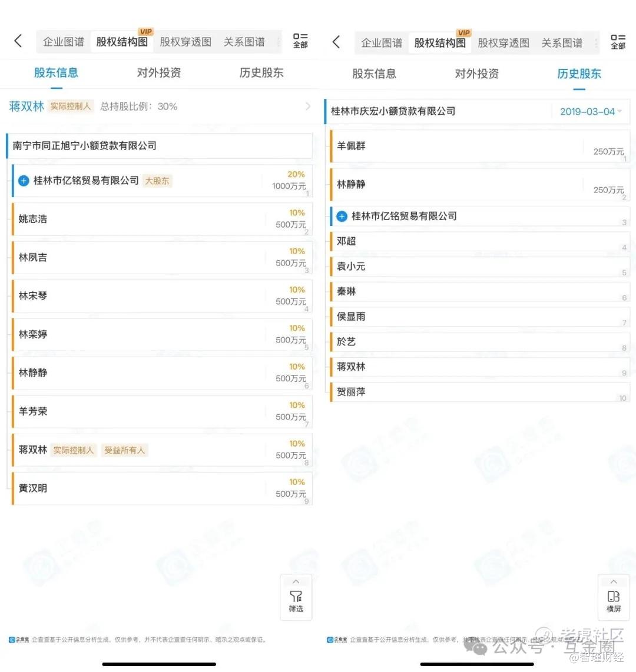The height and width of the screenshot is (672, 636).
Task: Click the 横屏 landscape icon button
Action: click(x=614, y=597)
